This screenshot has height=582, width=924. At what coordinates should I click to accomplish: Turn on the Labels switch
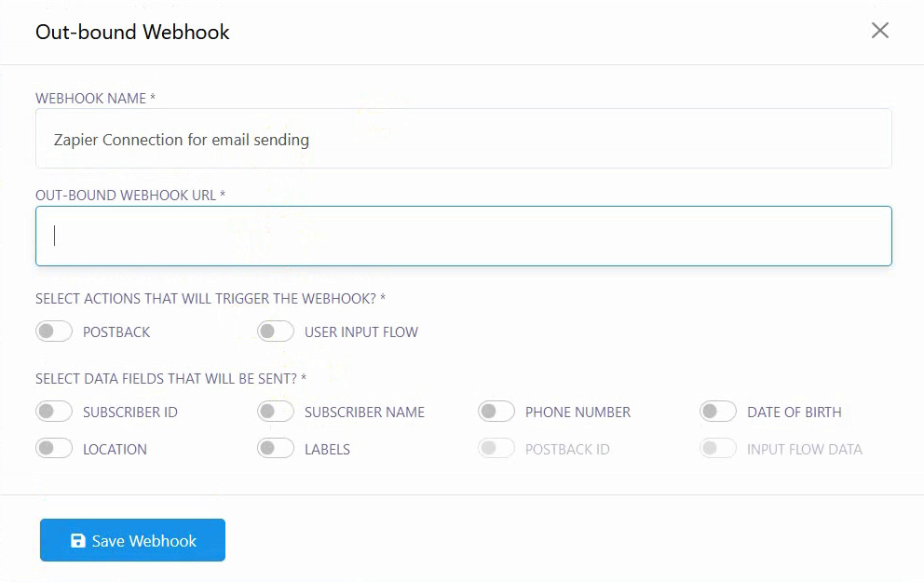(276, 449)
